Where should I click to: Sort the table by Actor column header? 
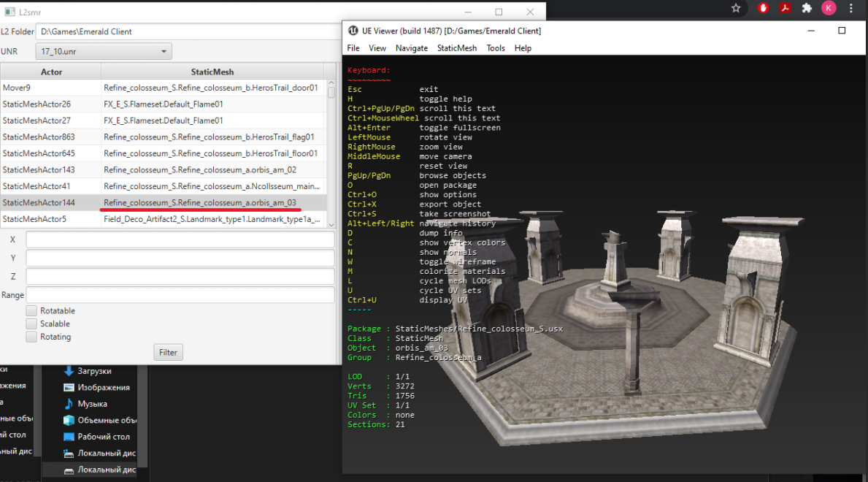click(x=51, y=72)
